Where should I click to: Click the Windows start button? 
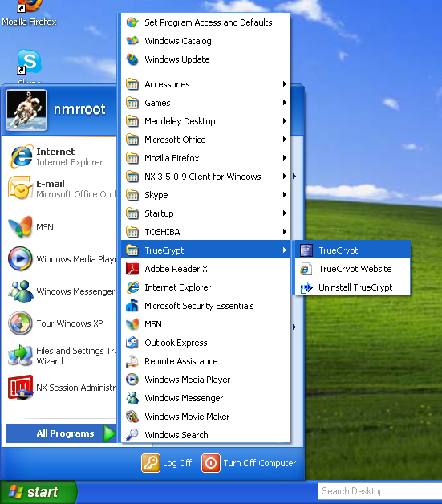point(38,492)
